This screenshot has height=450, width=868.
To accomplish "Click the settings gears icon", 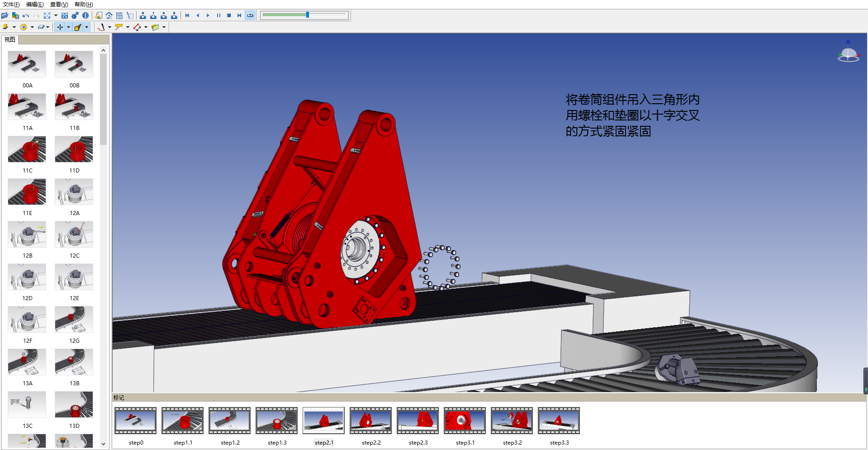I will point(75,15).
